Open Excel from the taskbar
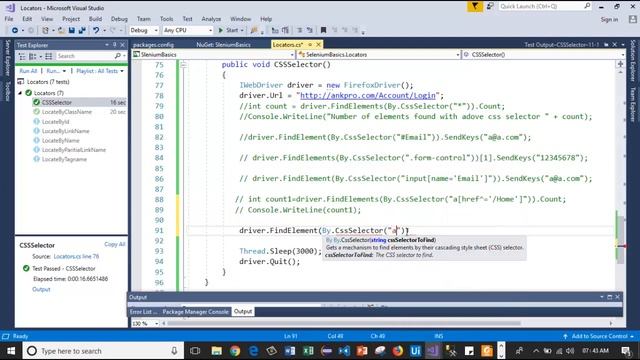This screenshot has height=360, width=640. tap(308, 351)
